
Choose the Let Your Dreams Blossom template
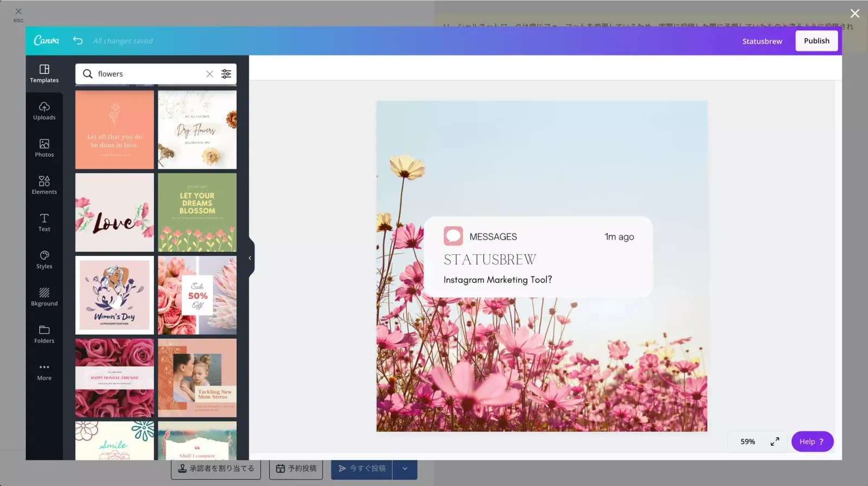click(x=197, y=212)
